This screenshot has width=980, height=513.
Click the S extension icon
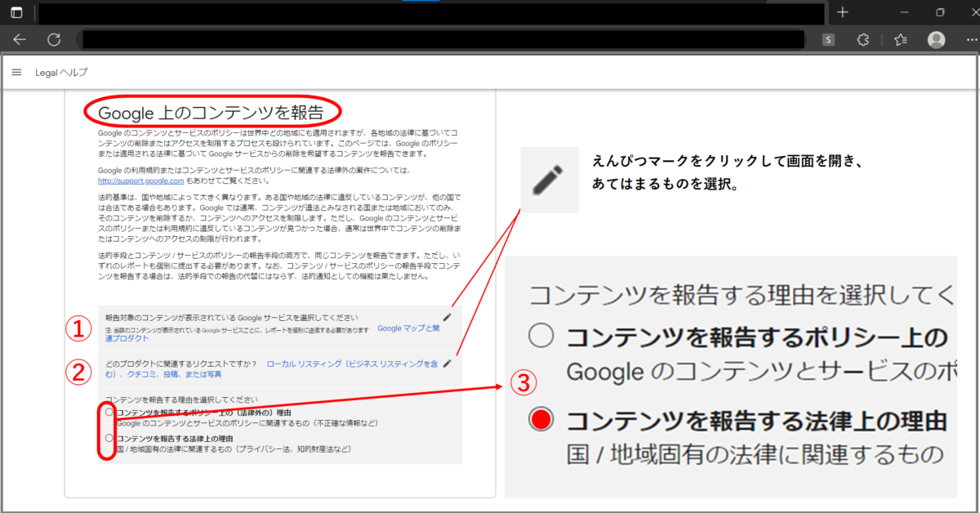pyautogui.click(x=828, y=39)
